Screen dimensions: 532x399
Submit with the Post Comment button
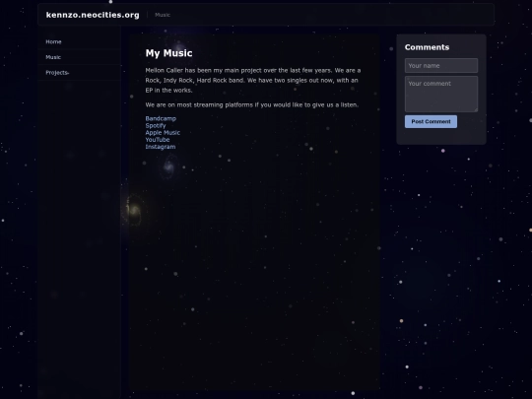click(x=431, y=121)
